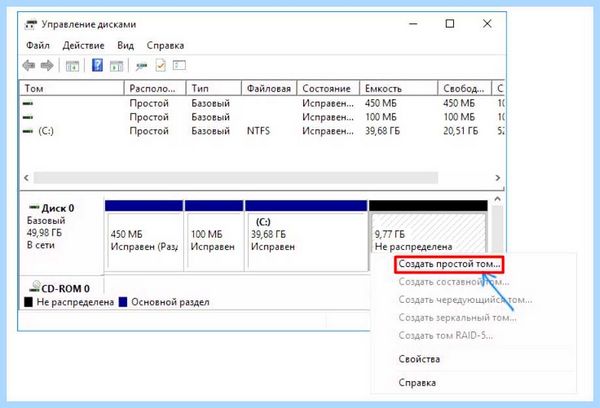Click the checkmark properties toolbar icon
600x408 pixels.
[161, 65]
